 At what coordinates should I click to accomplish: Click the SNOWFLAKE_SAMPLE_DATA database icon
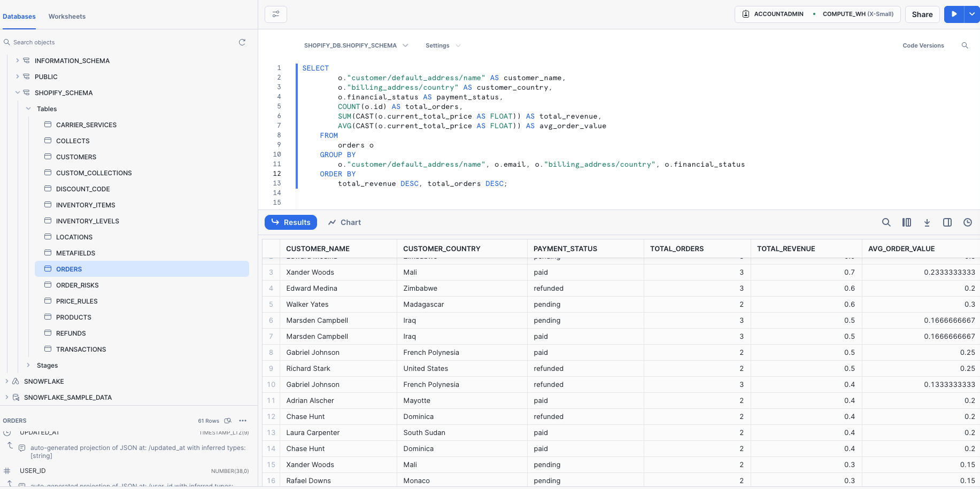(16, 397)
